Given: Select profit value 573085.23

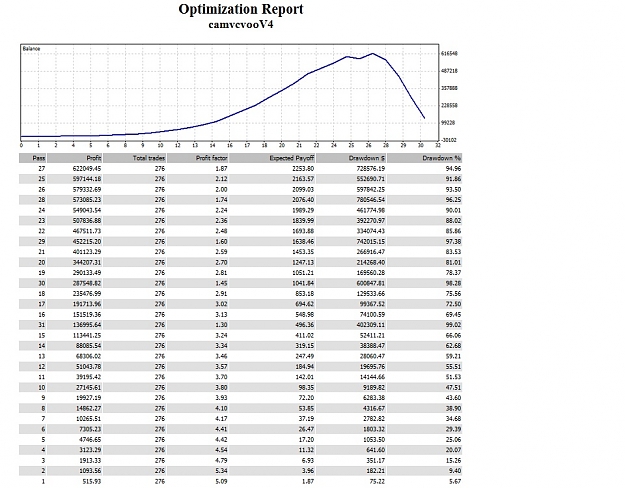Looking at the screenshot, I should [86, 200].
